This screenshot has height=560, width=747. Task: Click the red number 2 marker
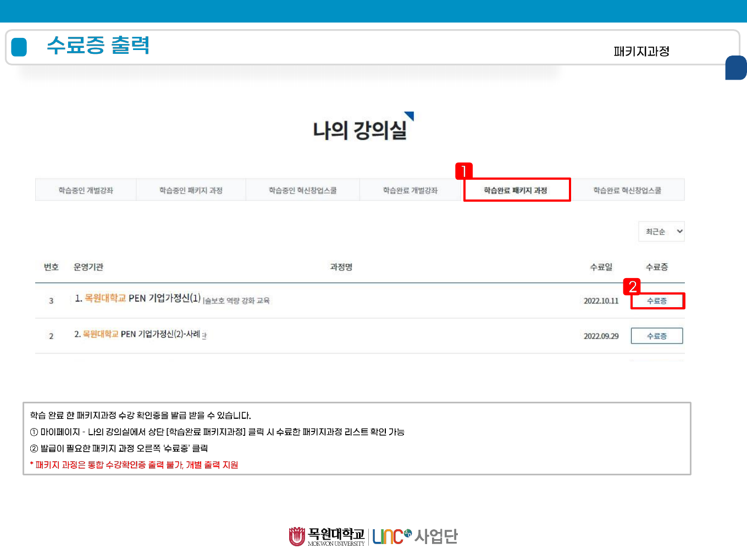coord(632,286)
